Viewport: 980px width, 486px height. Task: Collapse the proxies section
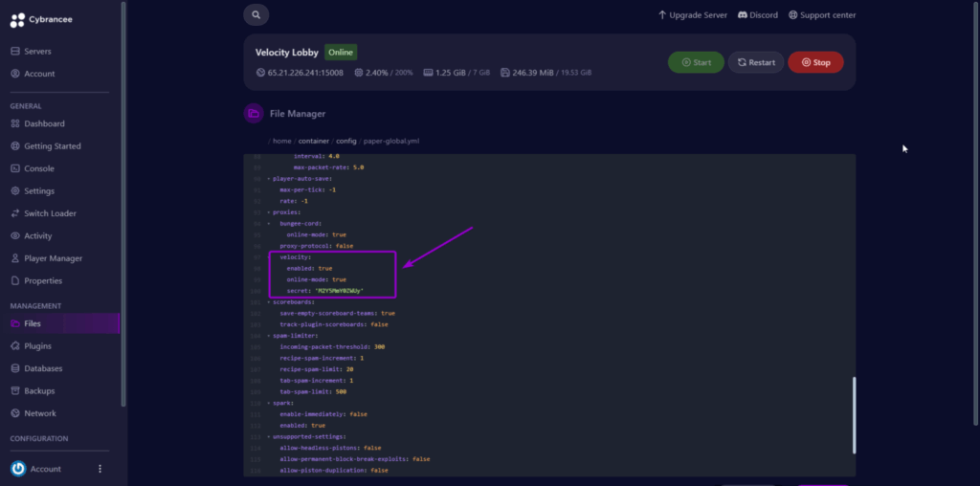(269, 212)
